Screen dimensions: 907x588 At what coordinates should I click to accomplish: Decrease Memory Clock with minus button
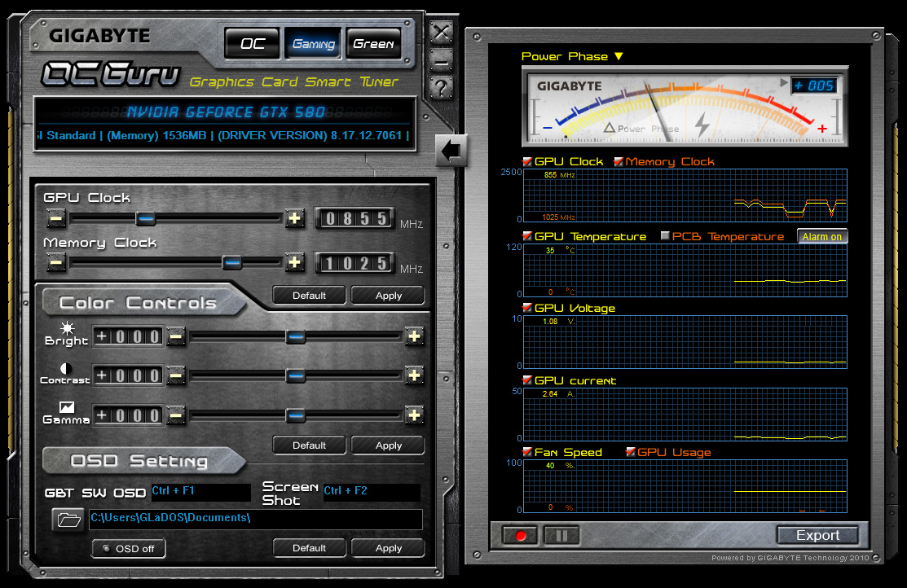pos(56,262)
